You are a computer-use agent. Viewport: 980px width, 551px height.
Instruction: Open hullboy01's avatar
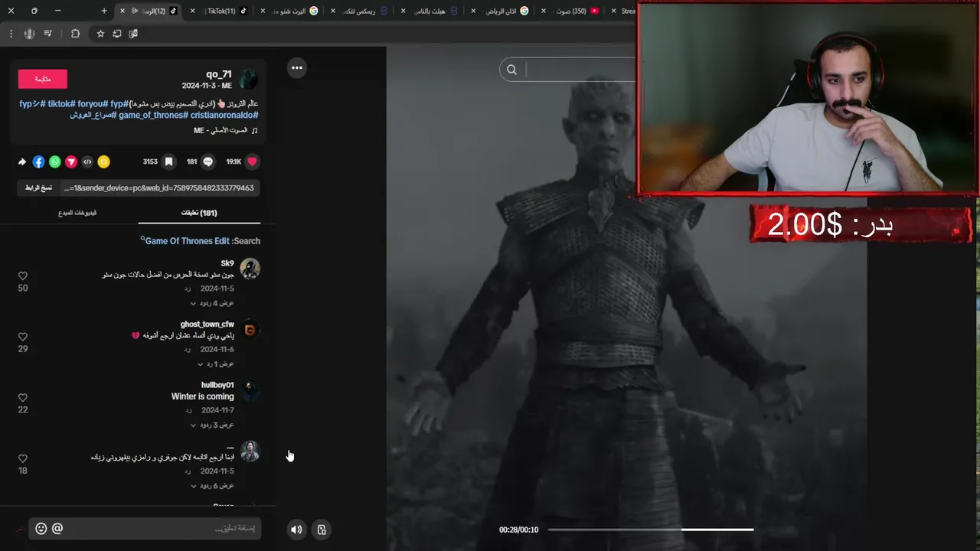[250, 390]
